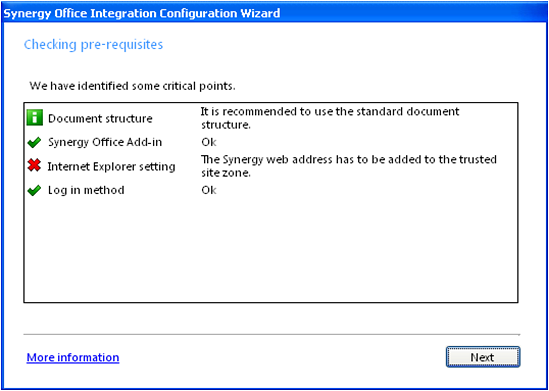Click the trusted site zone warning message
Screen dimensions: 549x391
[x=348, y=166]
